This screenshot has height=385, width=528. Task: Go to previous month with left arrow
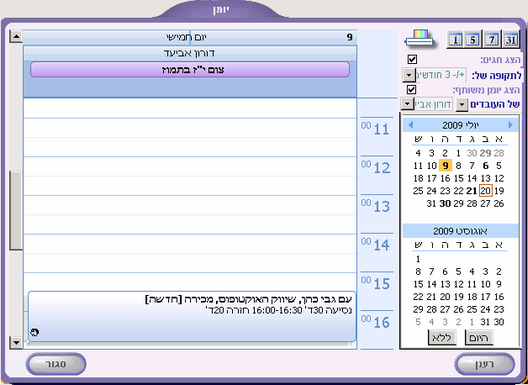coord(410,125)
